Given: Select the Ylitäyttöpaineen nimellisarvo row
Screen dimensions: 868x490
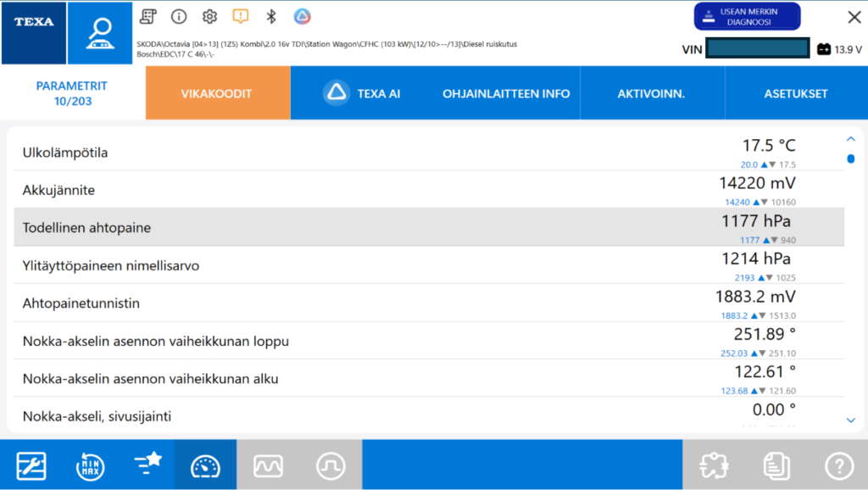Looking at the screenshot, I should [429, 265].
